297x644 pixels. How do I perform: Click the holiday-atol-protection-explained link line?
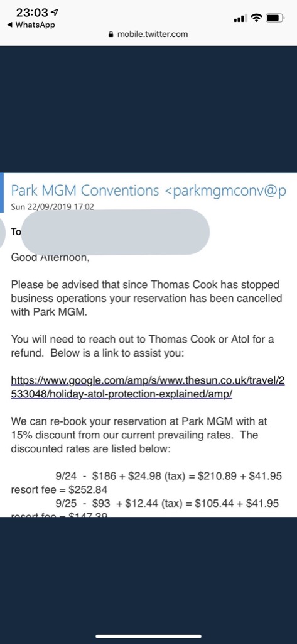tap(122, 394)
